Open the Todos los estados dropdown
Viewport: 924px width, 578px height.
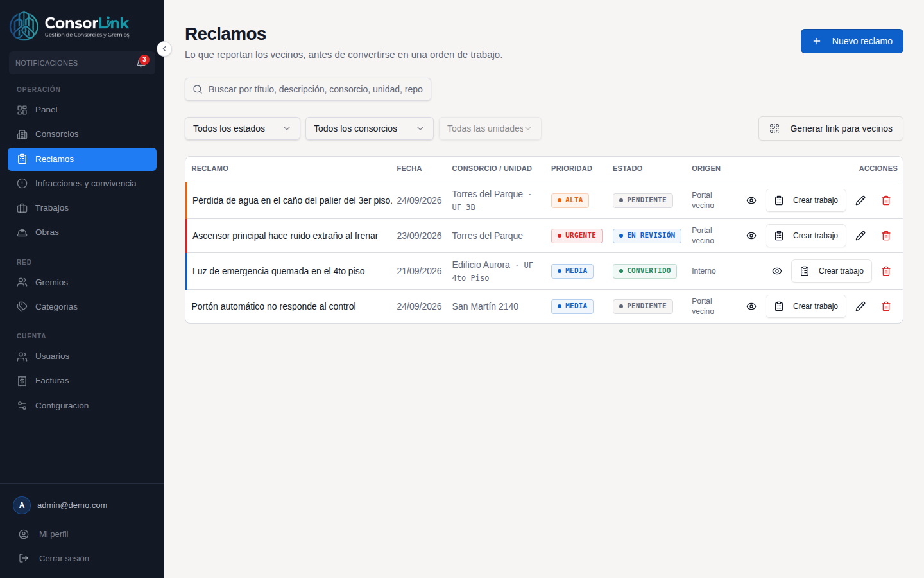(x=243, y=128)
